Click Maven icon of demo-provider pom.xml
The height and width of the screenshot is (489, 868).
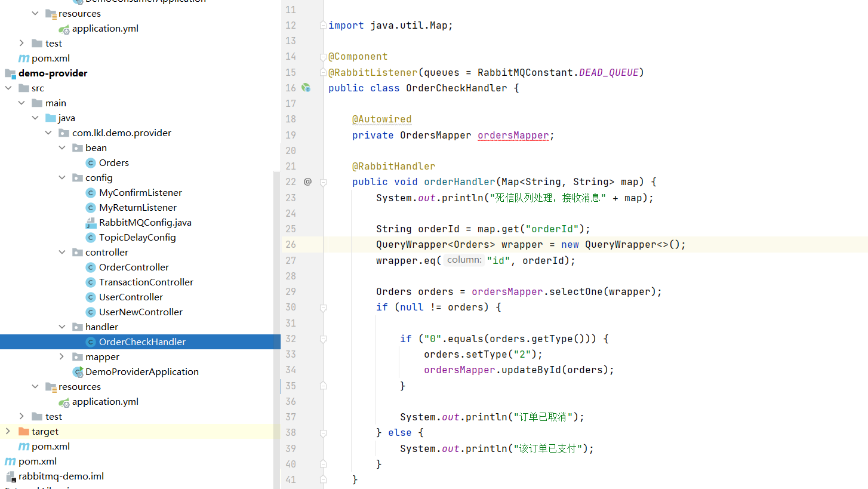(24, 447)
